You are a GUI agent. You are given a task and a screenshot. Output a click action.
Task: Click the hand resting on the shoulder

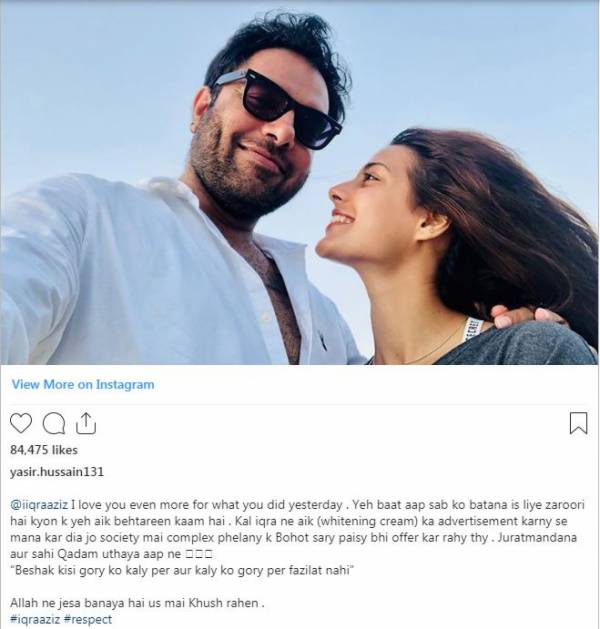click(x=521, y=315)
